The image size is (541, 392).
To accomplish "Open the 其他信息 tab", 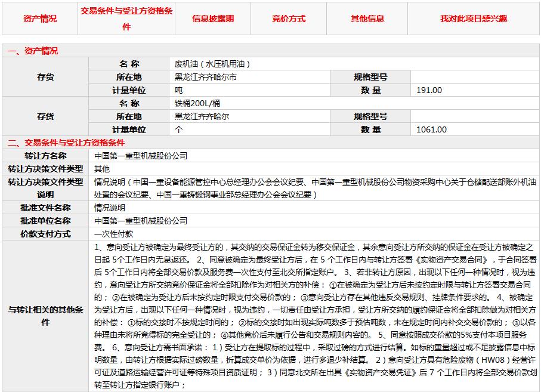I will [x=367, y=18].
